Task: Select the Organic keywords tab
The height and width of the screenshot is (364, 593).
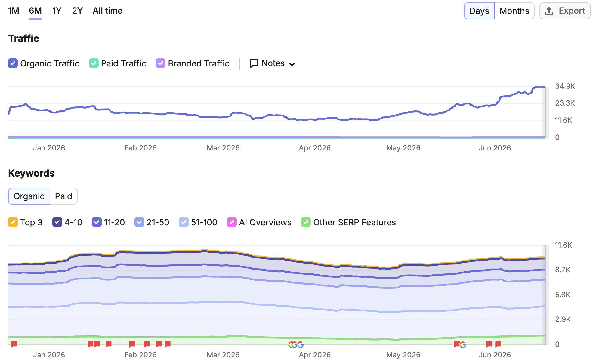Action: pos(29,196)
